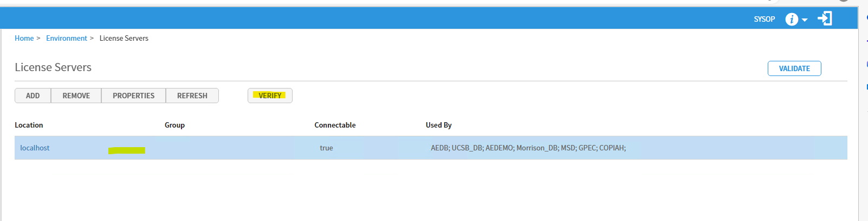The width and height of the screenshot is (868, 221).
Task: Click the logout icon
Action: 825,18
